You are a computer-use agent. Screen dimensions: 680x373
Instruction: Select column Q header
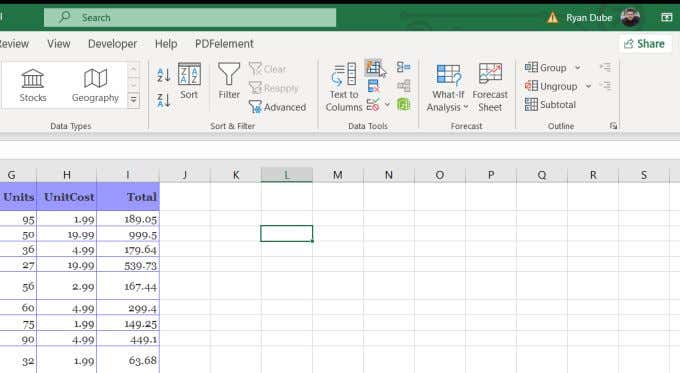pyautogui.click(x=542, y=175)
